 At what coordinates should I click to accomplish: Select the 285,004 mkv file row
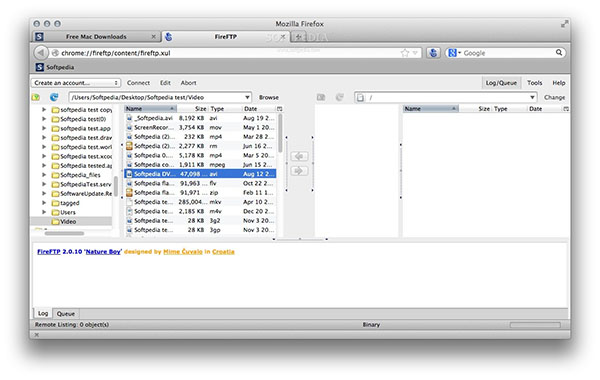point(200,202)
